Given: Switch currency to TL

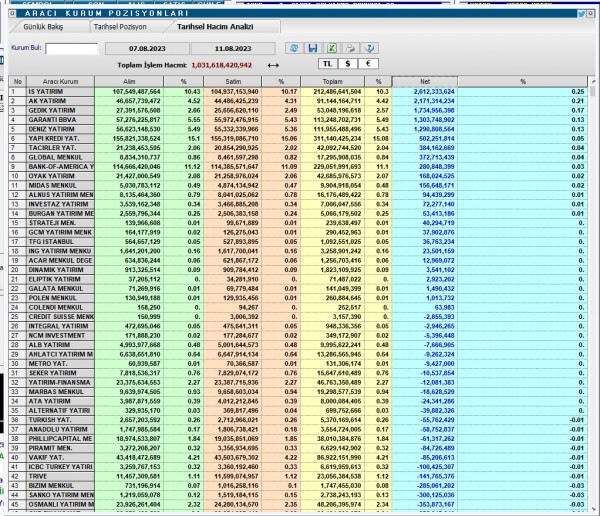Looking at the screenshot, I should [x=328, y=64].
